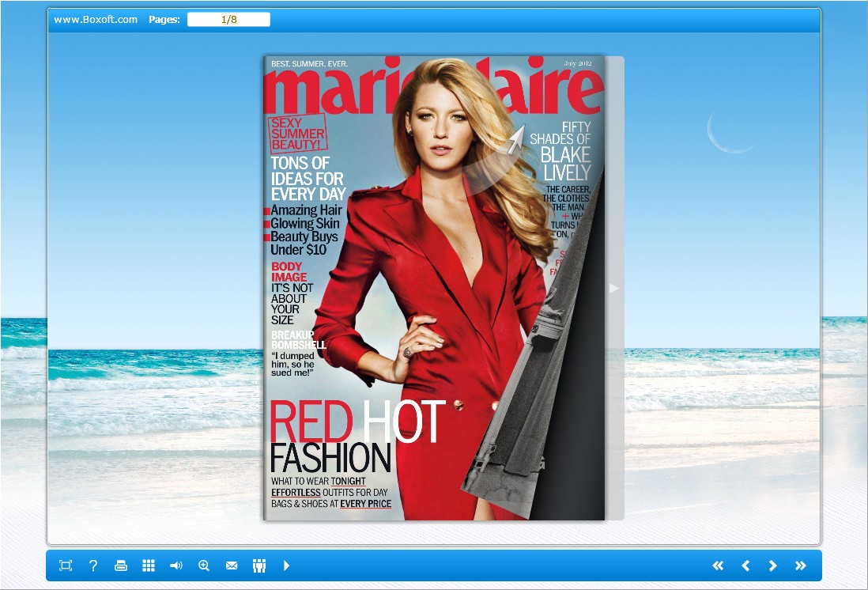Go to previous page arrow
868x590 pixels.
[x=745, y=565]
